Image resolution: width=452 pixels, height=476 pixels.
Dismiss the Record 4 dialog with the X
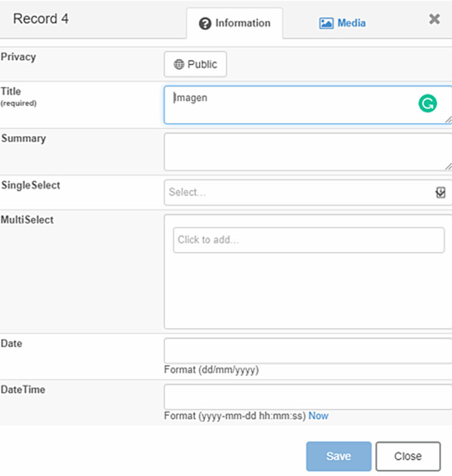click(x=434, y=18)
